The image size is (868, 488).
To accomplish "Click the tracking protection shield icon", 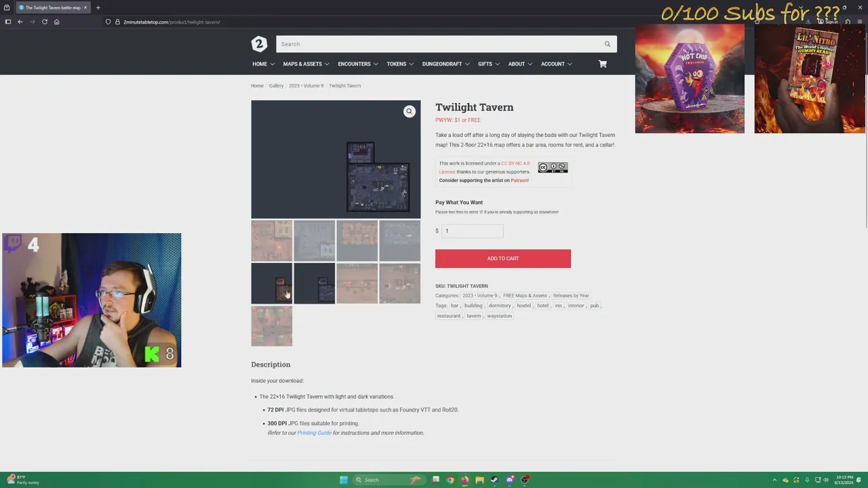I will click(108, 22).
